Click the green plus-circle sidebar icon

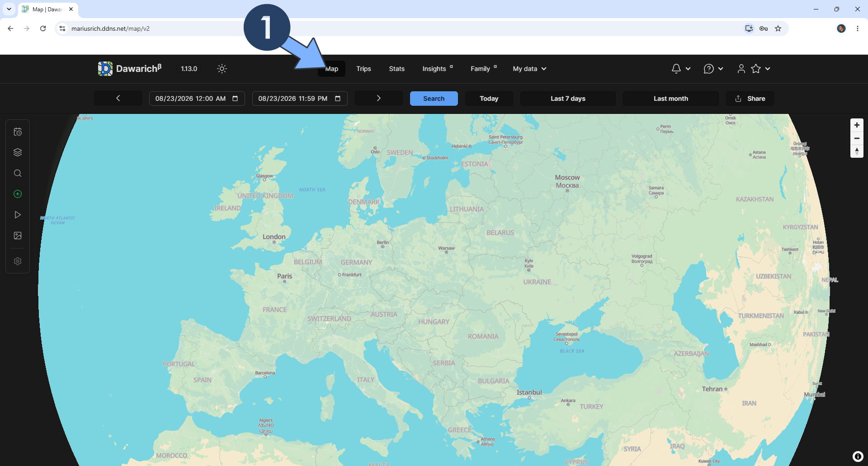(x=18, y=194)
